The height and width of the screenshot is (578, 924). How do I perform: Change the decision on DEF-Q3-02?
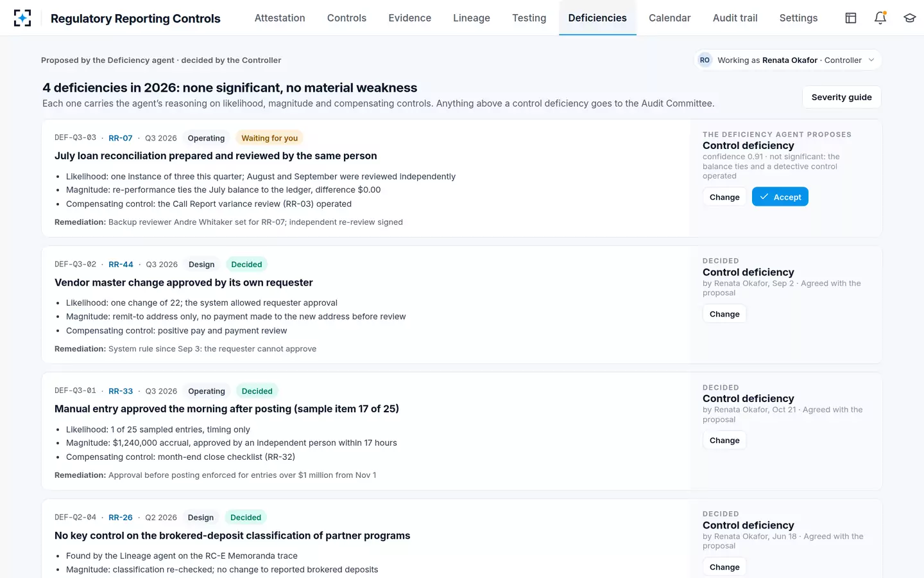click(x=724, y=314)
